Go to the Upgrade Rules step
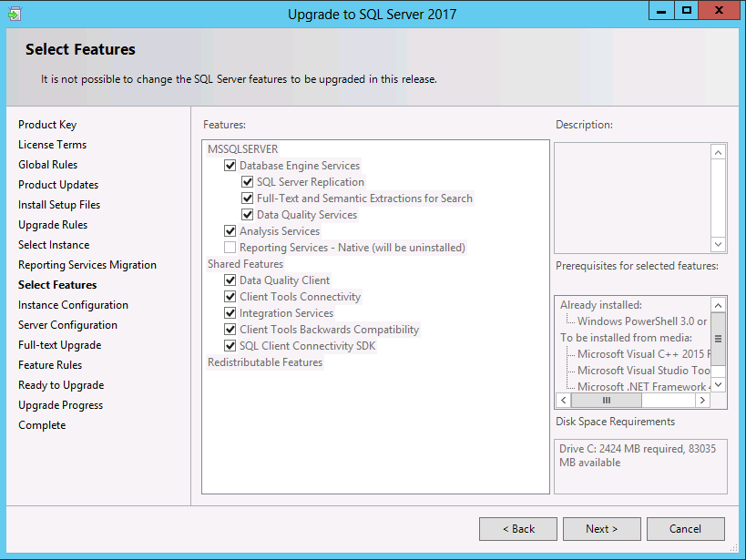 [53, 225]
